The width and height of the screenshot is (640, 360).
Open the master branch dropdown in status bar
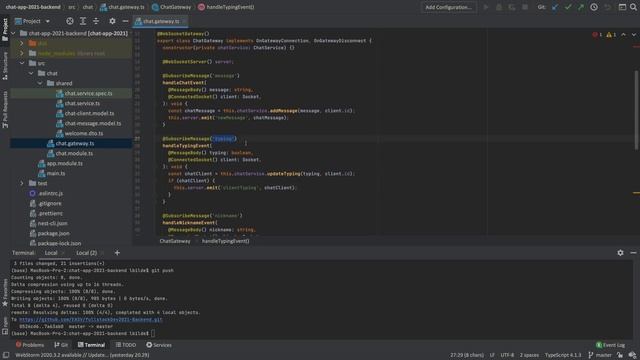tap(600, 355)
